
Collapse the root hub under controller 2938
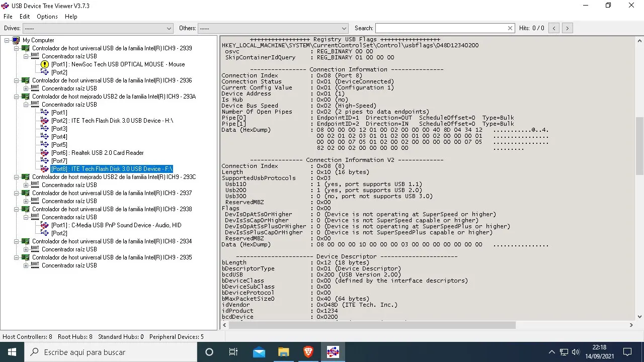(x=26, y=217)
